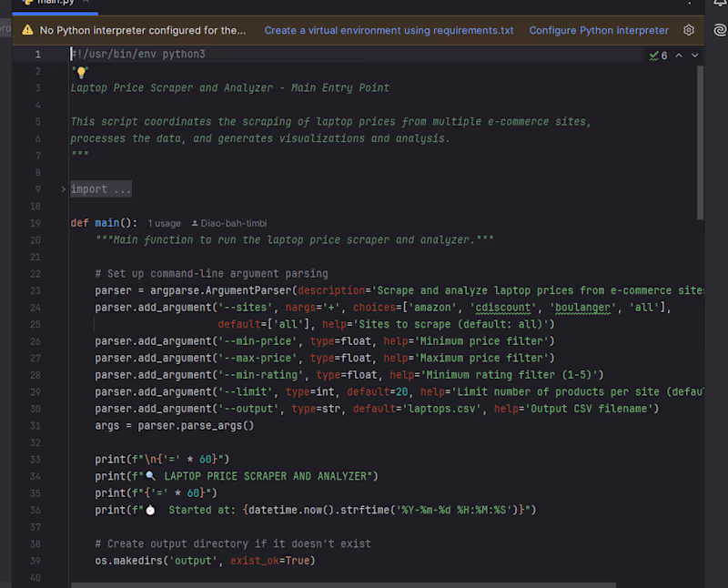
Task: Jump to next highlighted problem with down arrow
Action: tap(695, 56)
